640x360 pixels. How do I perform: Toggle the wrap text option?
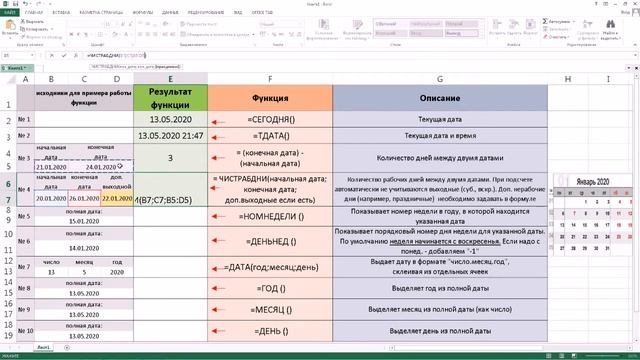click(x=198, y=24)
